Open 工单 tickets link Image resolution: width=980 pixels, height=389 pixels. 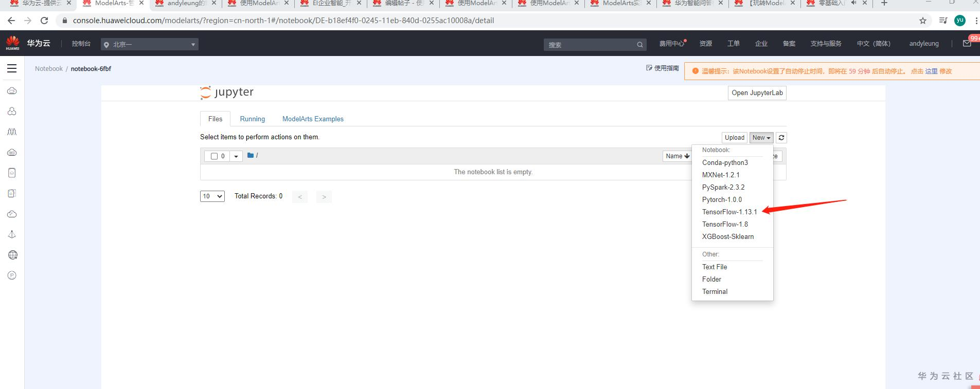pos(734,44)
